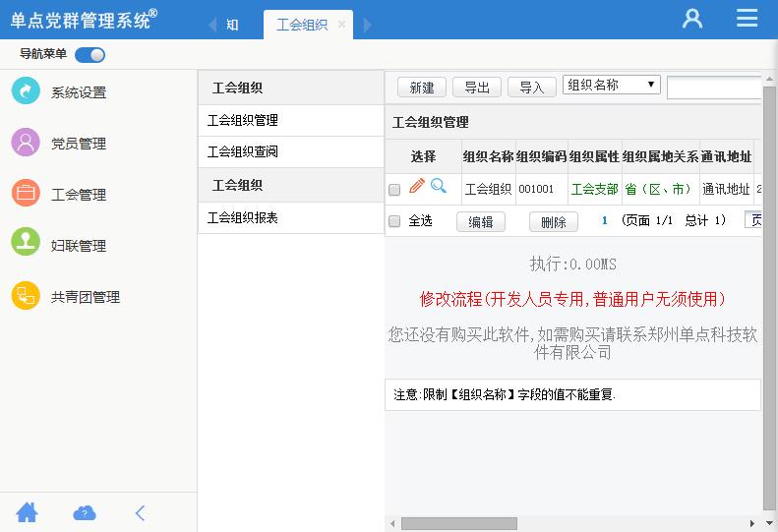Screen dimensions: 778x532
Task: Click horizontal scrollbar right arrow
Action: (x=752, y=523)
